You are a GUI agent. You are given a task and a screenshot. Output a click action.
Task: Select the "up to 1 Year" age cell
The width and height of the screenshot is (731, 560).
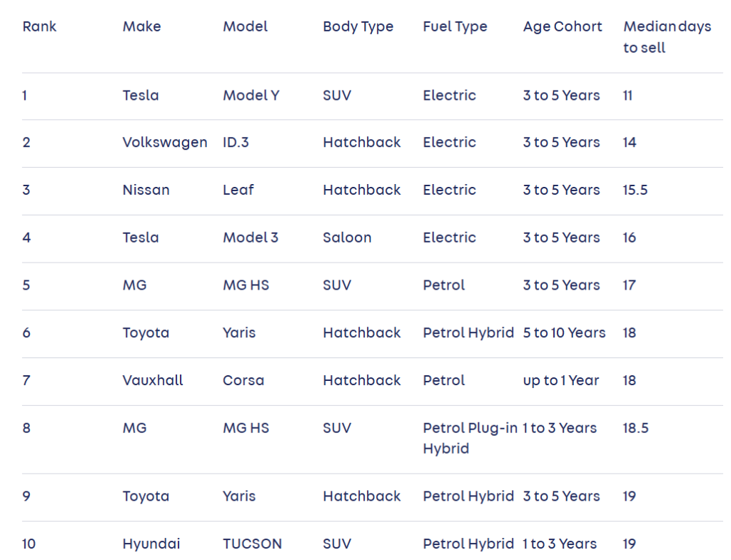(x=561, y=380)
